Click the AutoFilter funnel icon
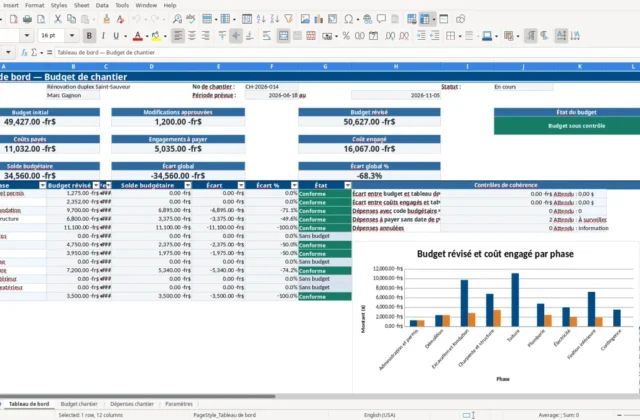The width and height of the screenshot is (640, 420). click(x=288, y=19)
